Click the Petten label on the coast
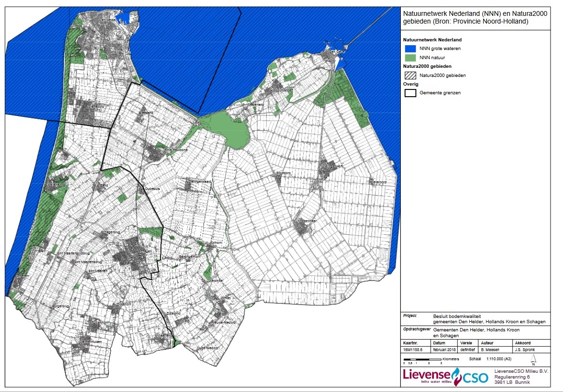 point(24,275)
